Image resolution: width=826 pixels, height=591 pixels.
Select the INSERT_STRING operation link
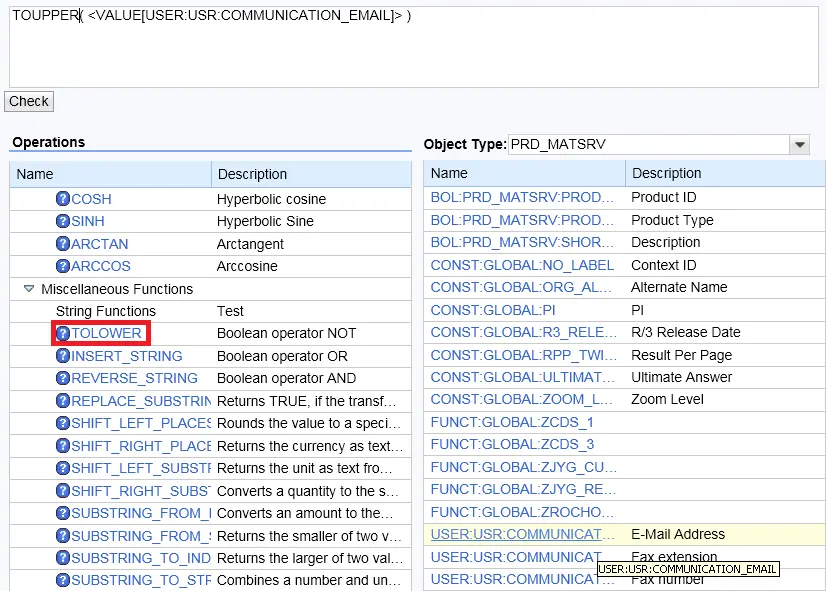point(126,356)
